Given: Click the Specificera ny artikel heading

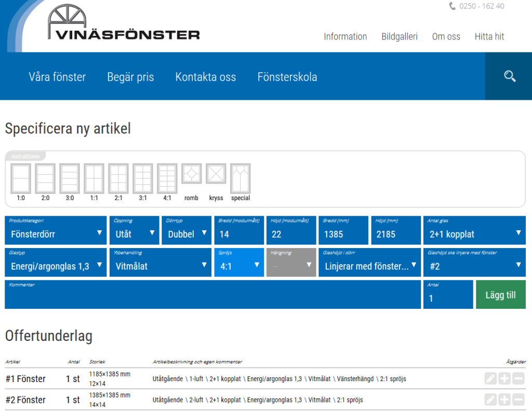Looking at the screenshot, I should (x=68, y=129).
